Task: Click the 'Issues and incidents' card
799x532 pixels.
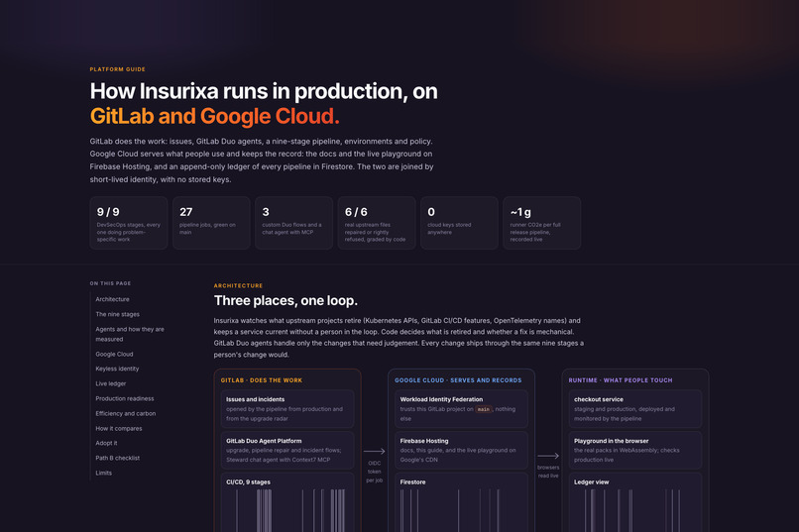Action: (x=287, y=409)
